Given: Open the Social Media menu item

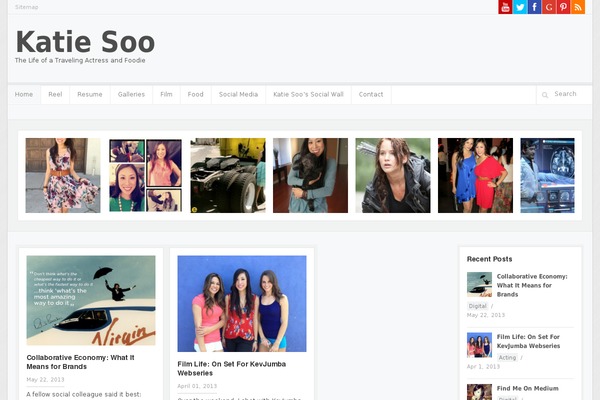Looking at the screenshot, I should coord(238,94).
